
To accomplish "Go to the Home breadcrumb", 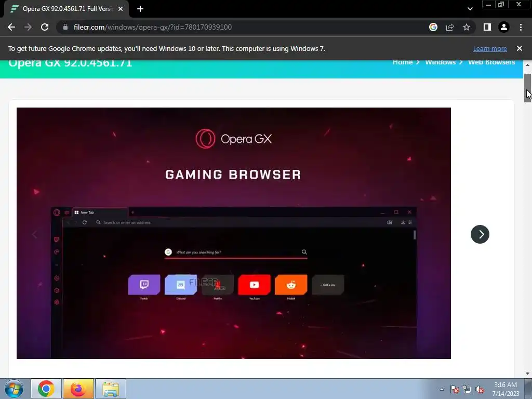I will (403, 62).
